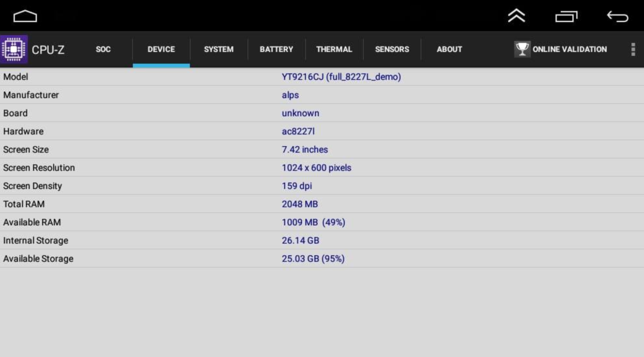Select the Available Storage row label
Image resolution: width=644 pixels, height=357 pixels.
[x=38, y=259]
